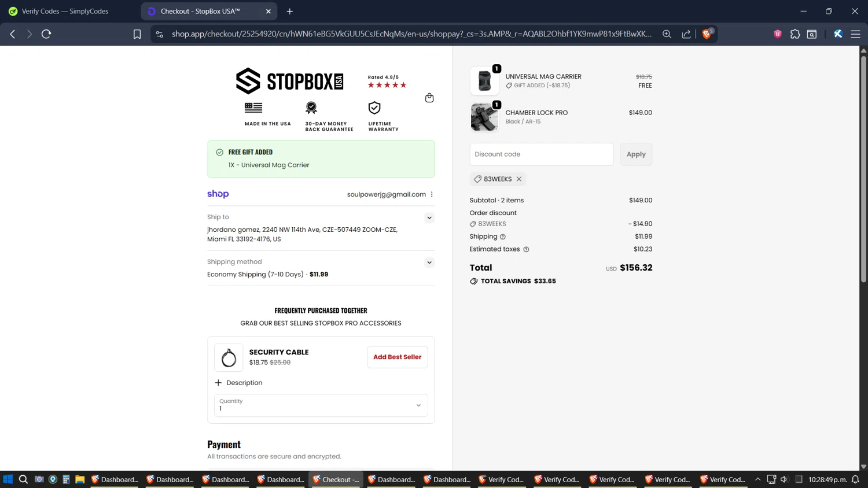Viewport: 868px width, 488px height.
Task: Open the sidebar panel icon in toolbar
Action: pyautogui.click(x=812, y=34)
